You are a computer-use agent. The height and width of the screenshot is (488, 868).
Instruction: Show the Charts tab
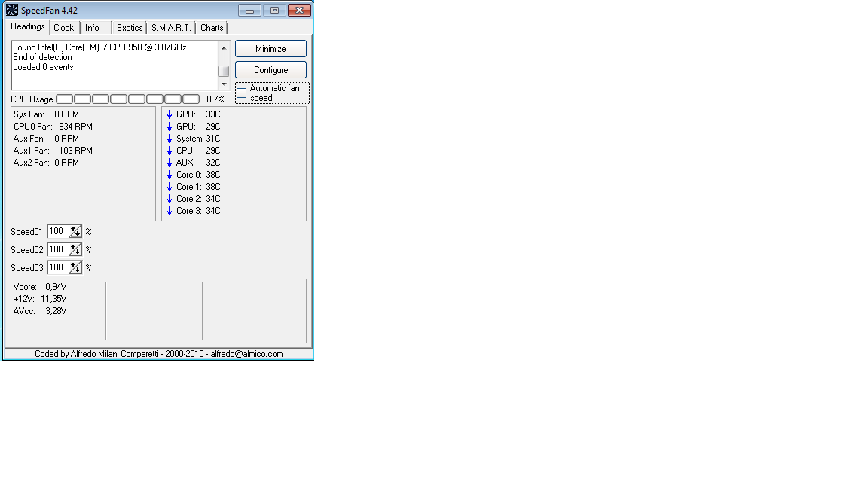pyautogui.click(x=212, y=28)
